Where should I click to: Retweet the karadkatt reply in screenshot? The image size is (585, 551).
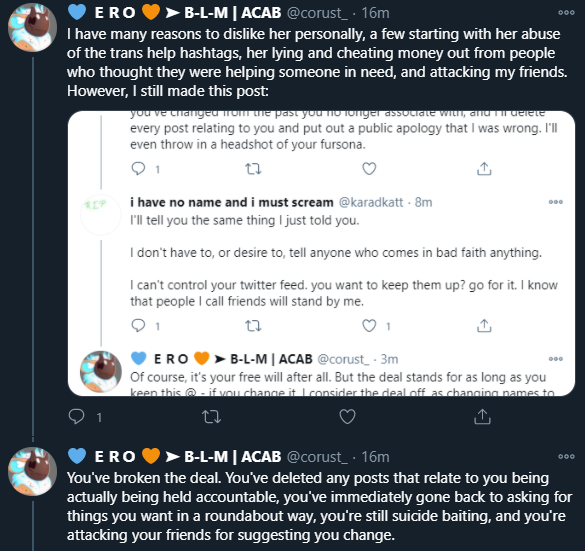pyautogui.click(x=253, y=326)
